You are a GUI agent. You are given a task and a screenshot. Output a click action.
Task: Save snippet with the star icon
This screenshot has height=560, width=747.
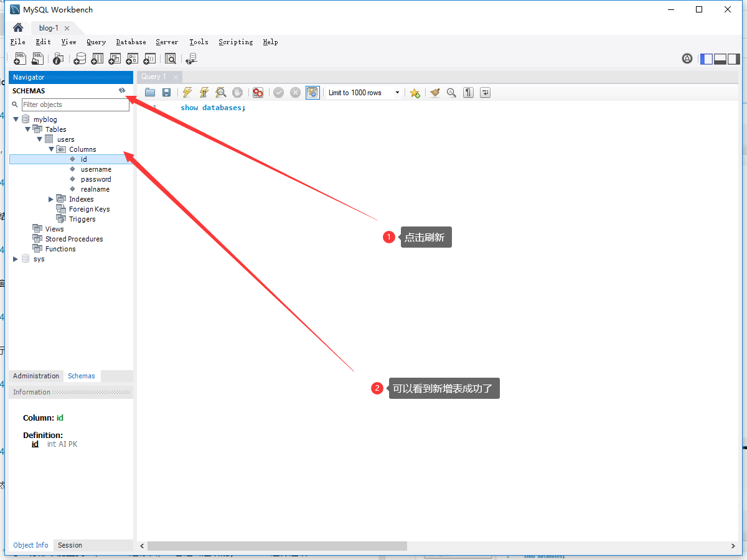point(415,93)
